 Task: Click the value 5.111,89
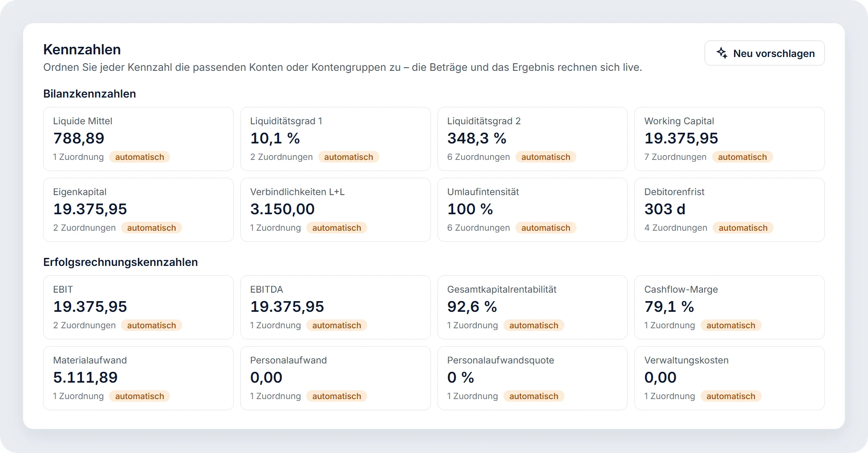(85, 377)
